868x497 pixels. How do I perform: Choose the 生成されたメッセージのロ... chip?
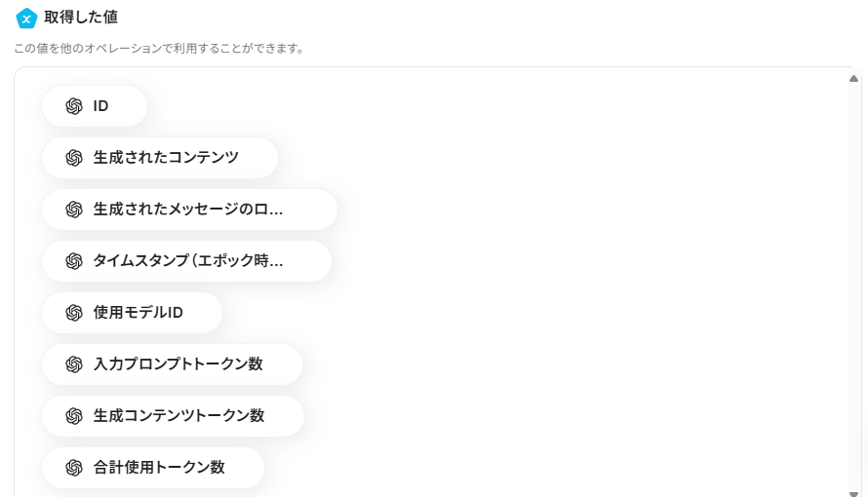coord(189,210)
